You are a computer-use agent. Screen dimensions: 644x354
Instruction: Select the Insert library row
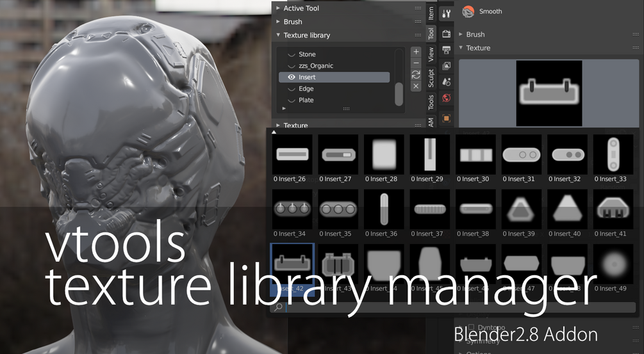pos(334,77)
